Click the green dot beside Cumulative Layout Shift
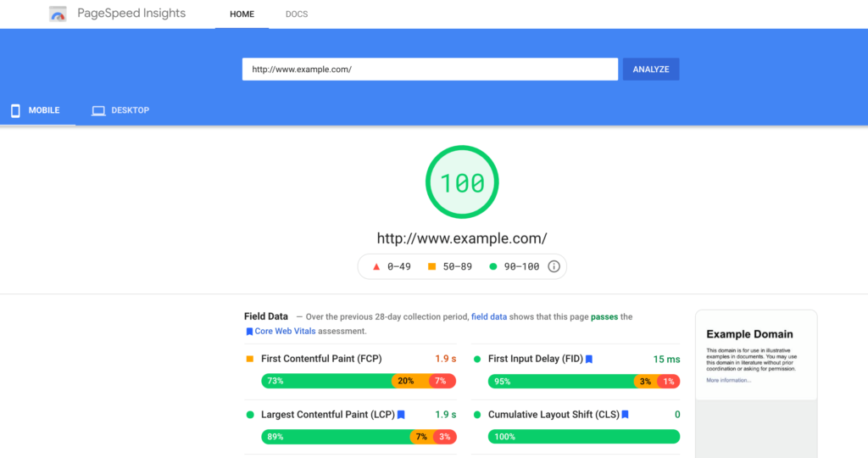 (477, 414)
